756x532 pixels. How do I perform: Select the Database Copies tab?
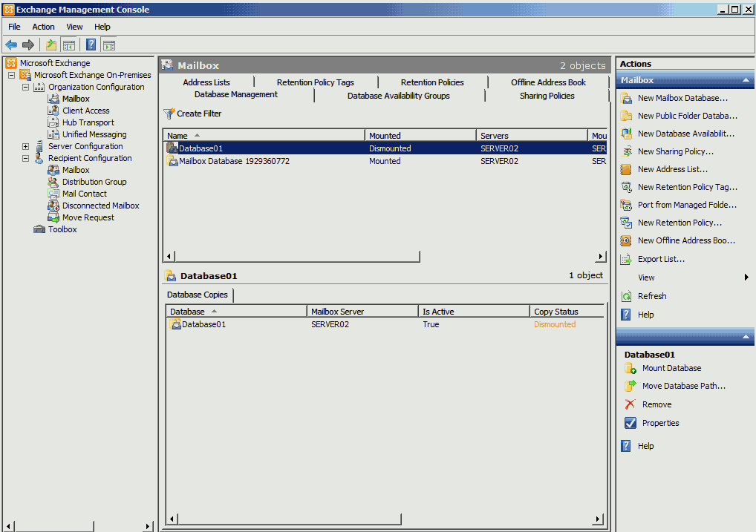click(198, 295)
